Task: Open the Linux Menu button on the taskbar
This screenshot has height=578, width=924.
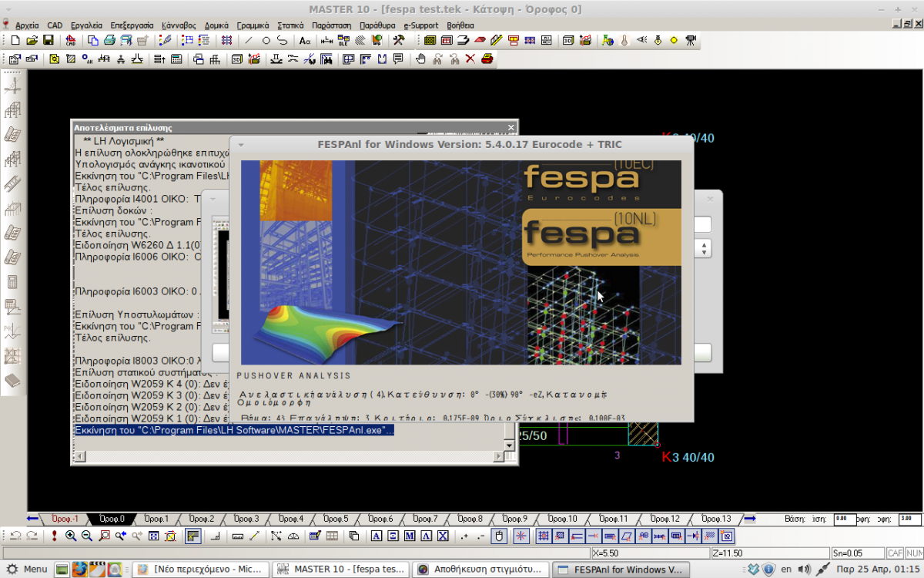Action: pos(27,570)
